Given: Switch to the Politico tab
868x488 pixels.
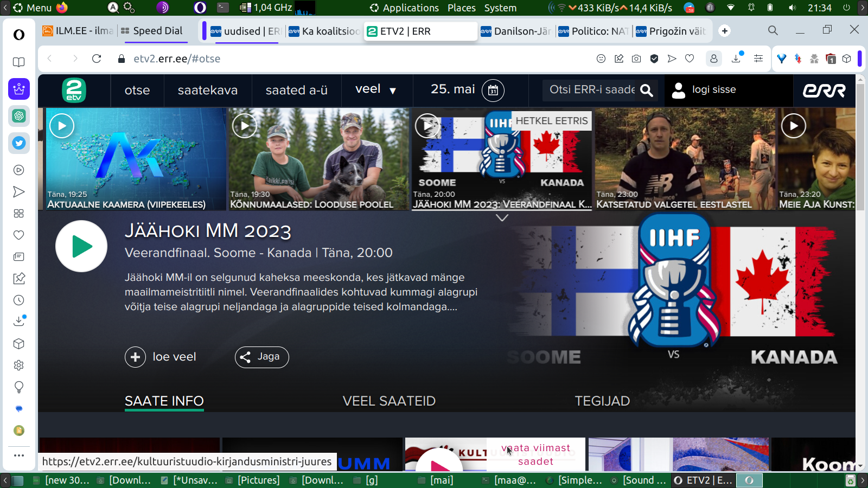Looking at the screenshot, I should point(594,31).
